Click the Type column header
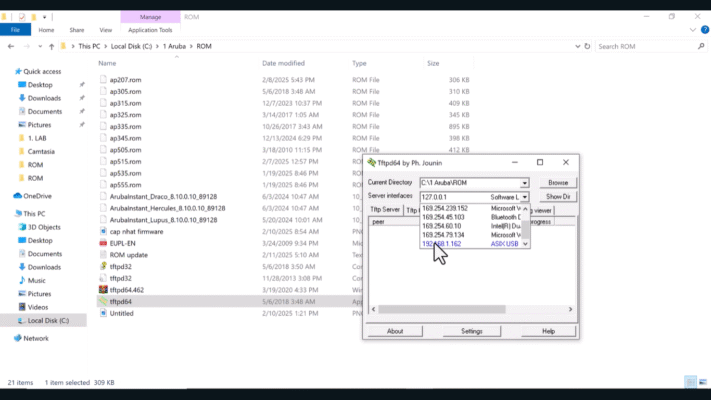 (x=359, y=63)
